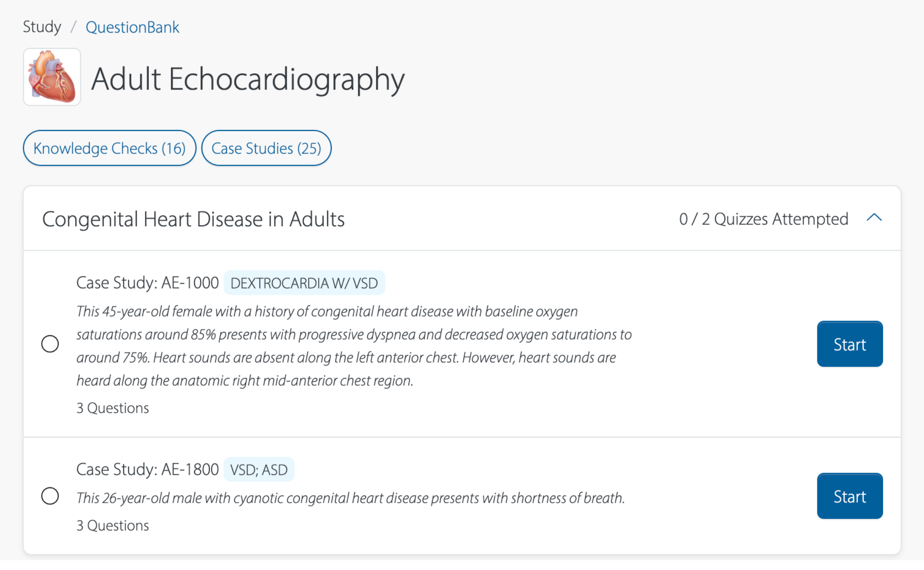The height and width of the screenshot is (570, 924).
Task: Select the AE-1800 case study radio circle
Action: 50,496
